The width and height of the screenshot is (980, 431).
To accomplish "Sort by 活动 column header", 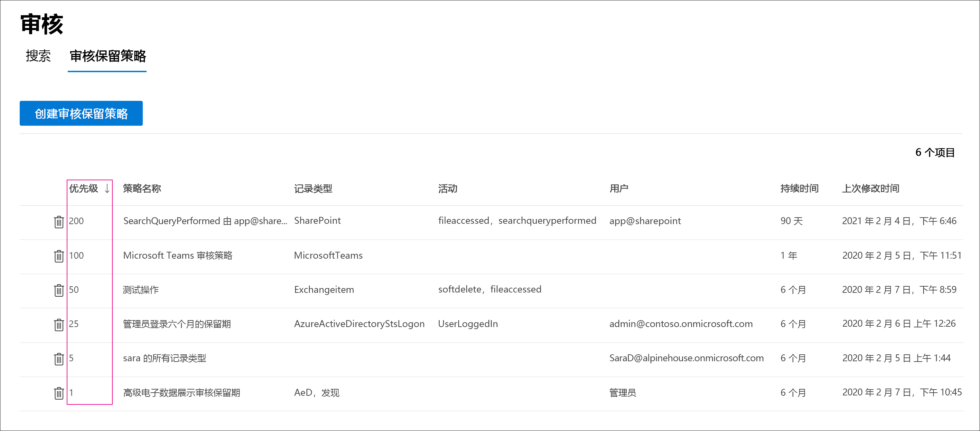I will click(448, 188).
